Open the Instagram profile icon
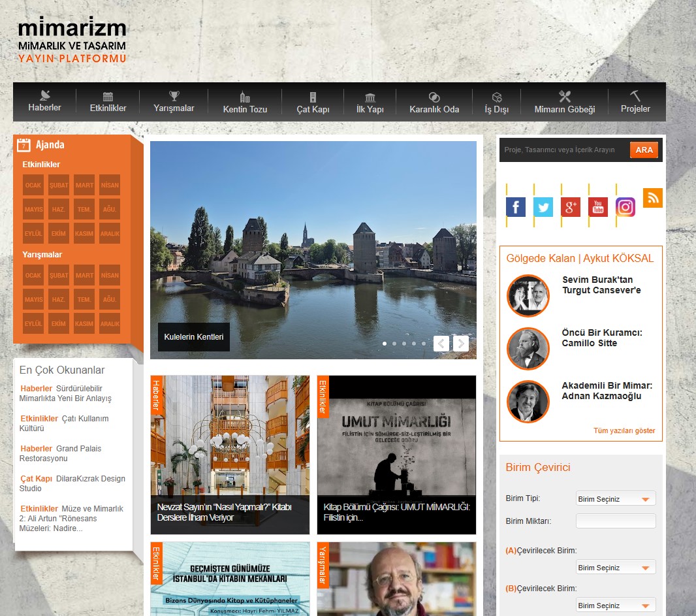This screenshot has height=616, width=696. 625,206
